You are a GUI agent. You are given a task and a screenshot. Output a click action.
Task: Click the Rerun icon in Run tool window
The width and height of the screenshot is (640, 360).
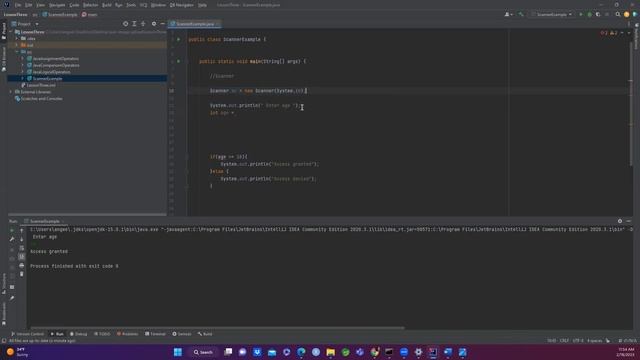point(12,231)
